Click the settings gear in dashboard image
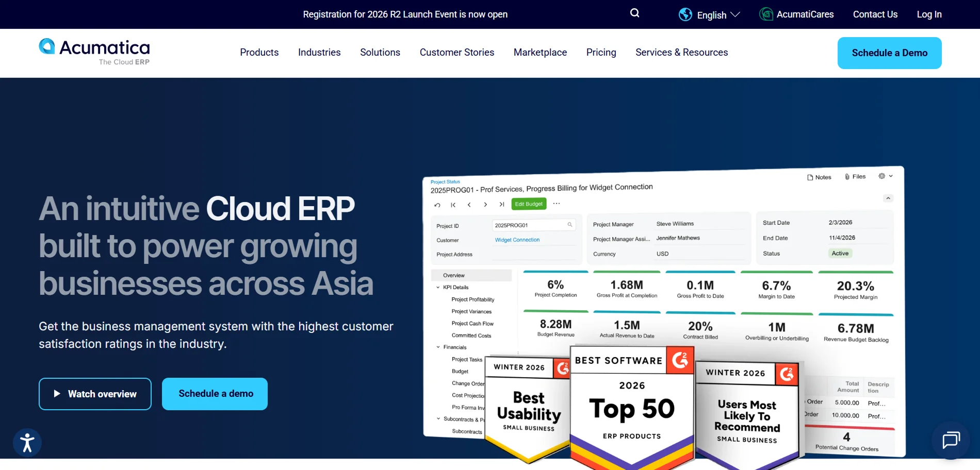 point(882,176)
